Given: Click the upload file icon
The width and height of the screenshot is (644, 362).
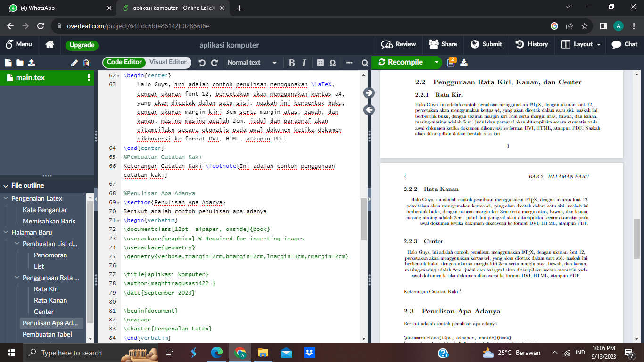Looking at the screenshot, I should tap(31, 63).
